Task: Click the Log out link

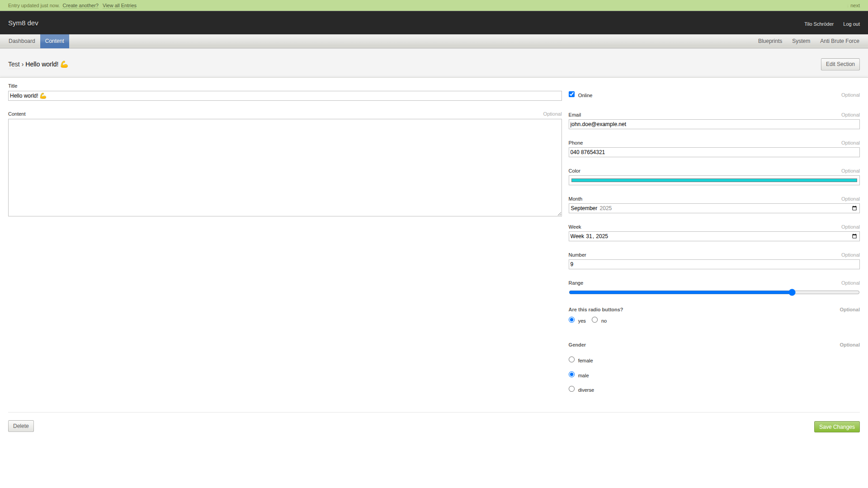Action: [x=851, y=24]
